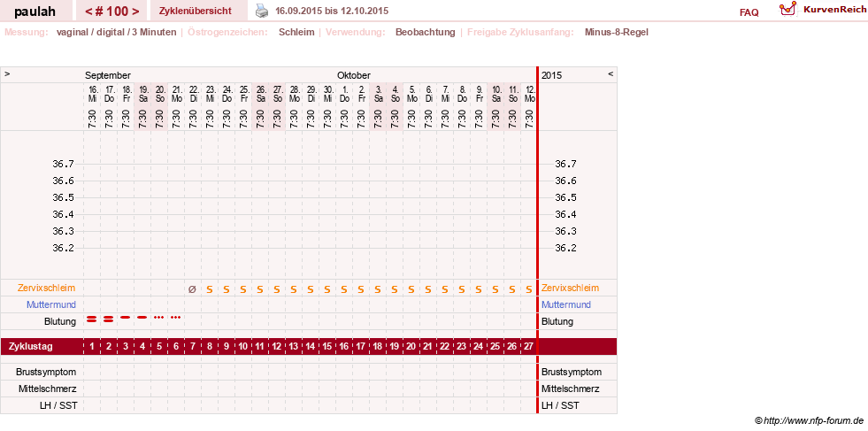This screenshot has width=868, height=431.
Task: Click cycle day number 26
Action: tap(512, 347)
